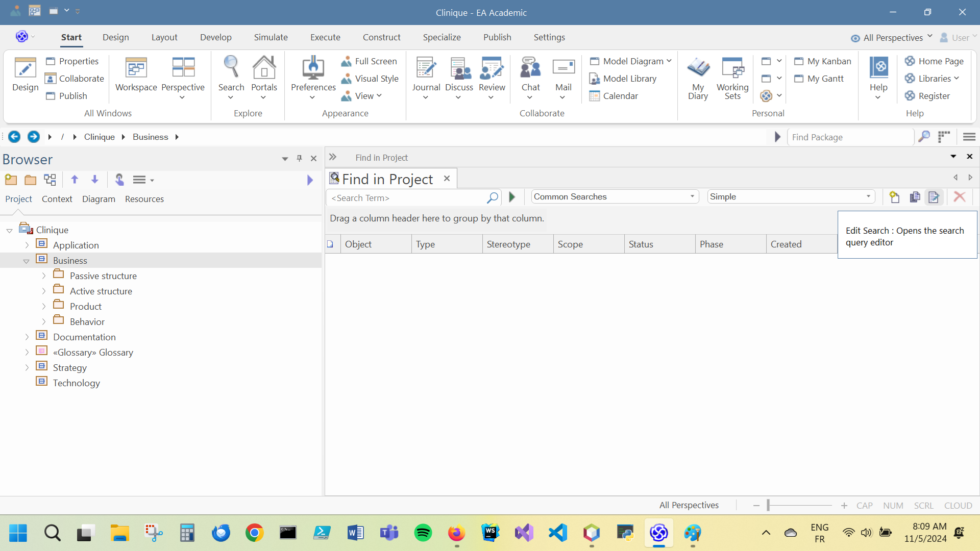Switch to the Publish ribbon tab
This screenshot has height=551, width=980.
point(497,37)
